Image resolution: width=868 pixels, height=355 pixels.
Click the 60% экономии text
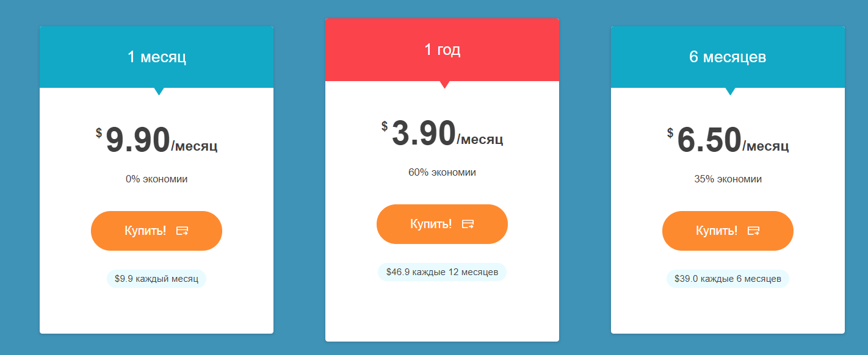[x=443, y=173]
